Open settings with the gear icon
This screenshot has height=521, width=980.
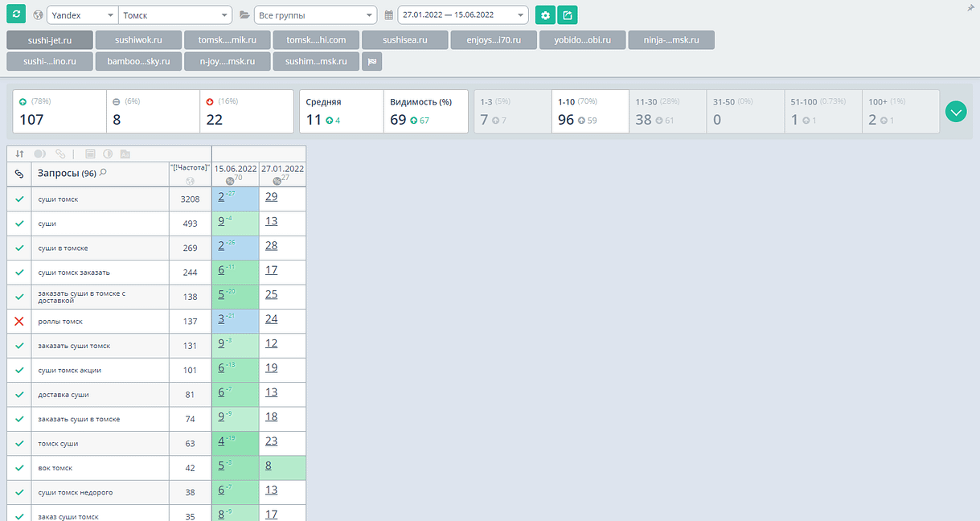coord(545,15)
